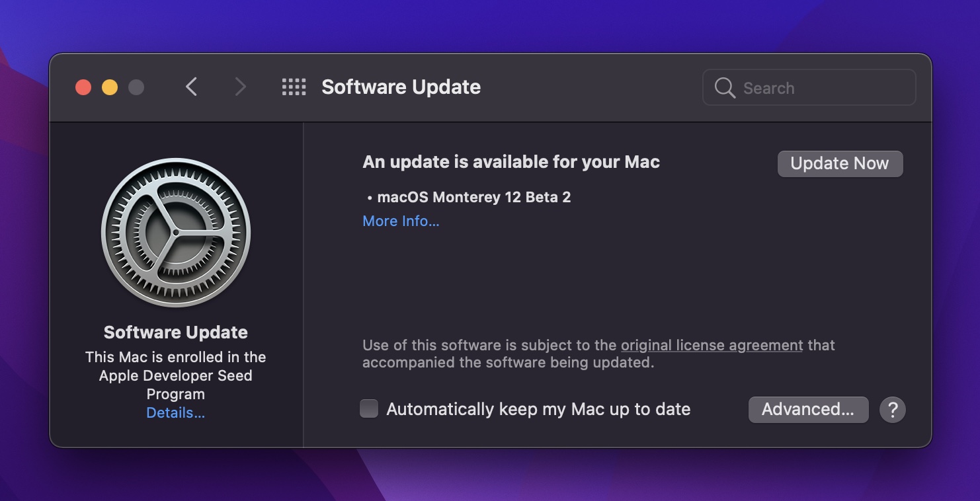
Task: Enable Automatically keep my Mac up to date
Action: (369, 409)
